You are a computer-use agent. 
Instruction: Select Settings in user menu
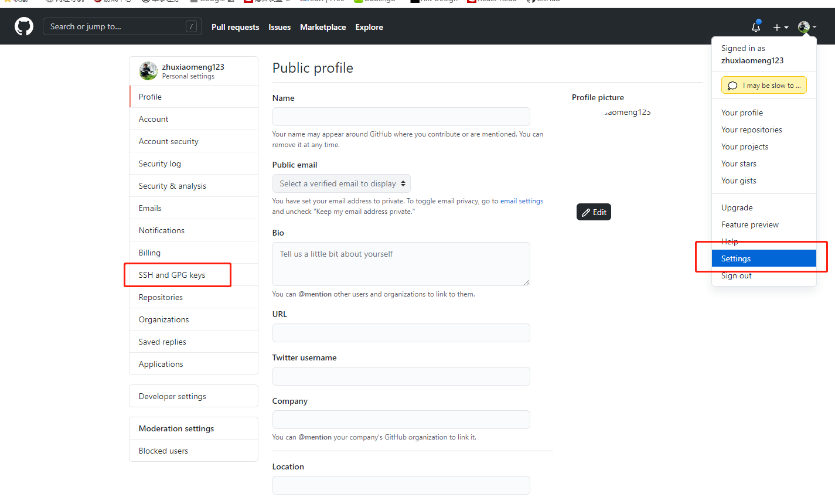click(x=764, y=258)
